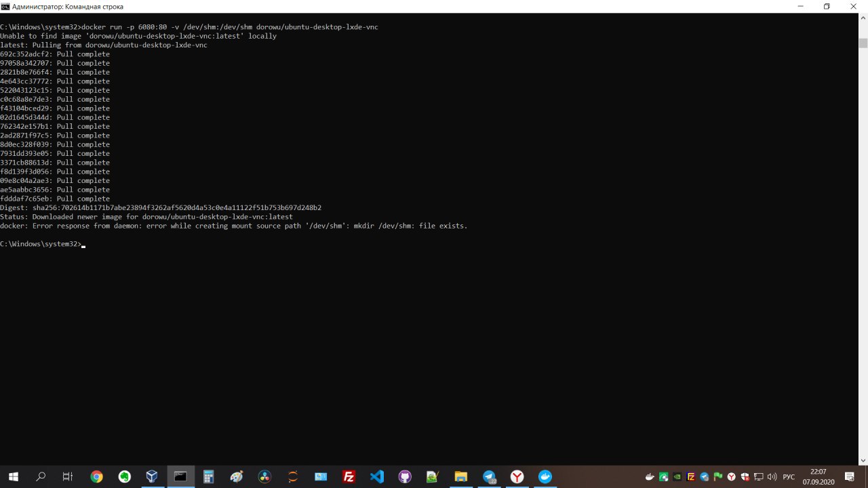Click the docker run command line text
The height and width of the screenshot is (488, 868).
click(230, 27)
